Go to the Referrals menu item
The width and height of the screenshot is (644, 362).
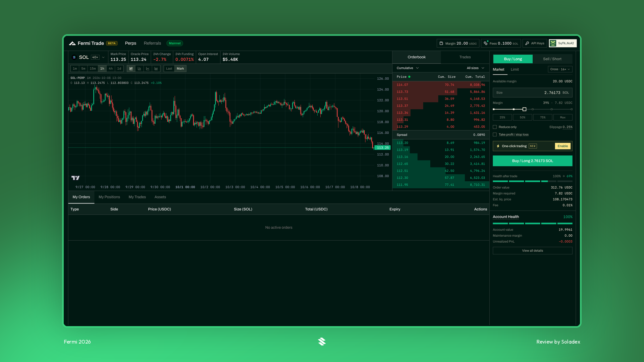[x=152, y=43]
